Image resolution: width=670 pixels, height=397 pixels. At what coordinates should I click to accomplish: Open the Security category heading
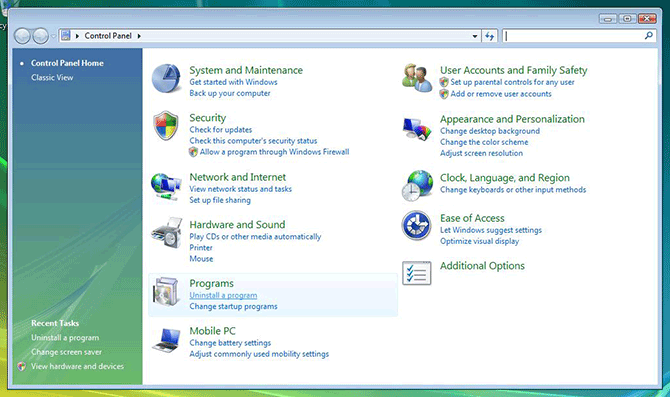[x=208, y=118]
